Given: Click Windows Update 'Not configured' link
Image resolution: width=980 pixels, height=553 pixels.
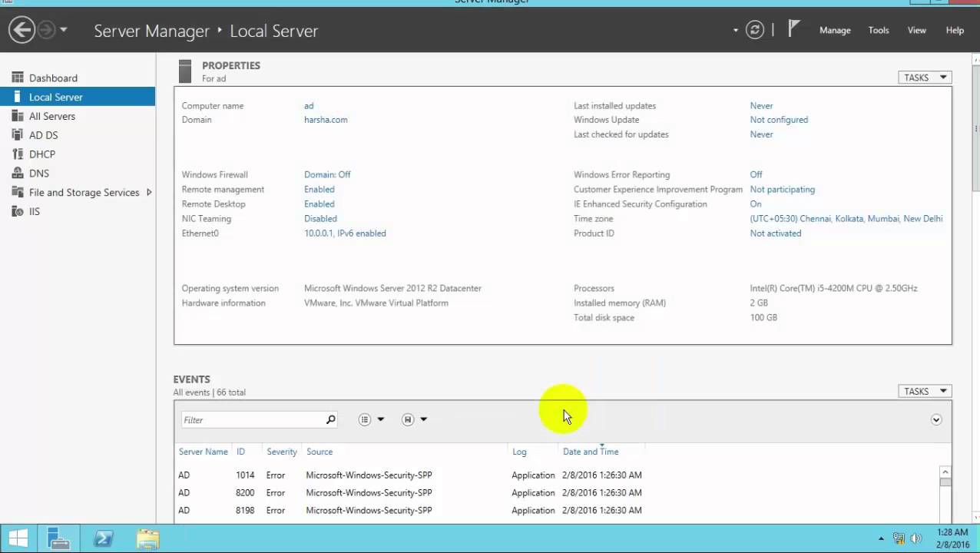Looking at the screenshot, I should (x=779, y=120).
